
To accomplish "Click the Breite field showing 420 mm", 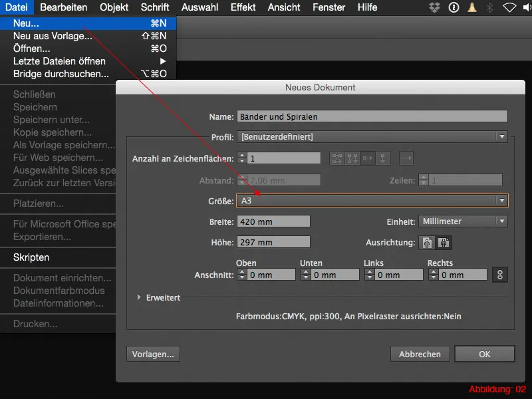I will click(x=273, y=221).
